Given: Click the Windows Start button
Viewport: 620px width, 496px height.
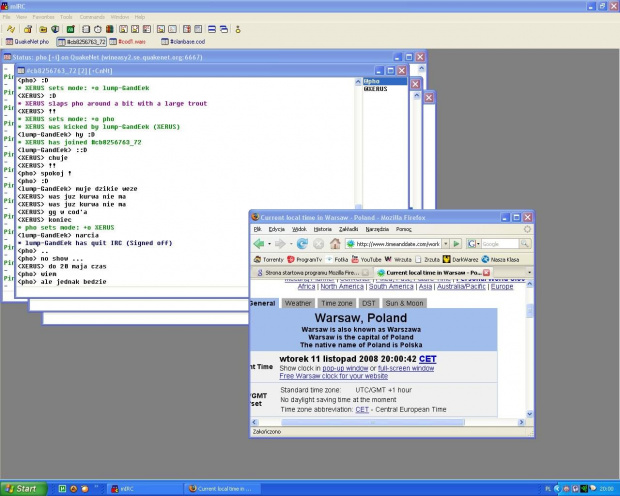Looking at the screenshot, I should pyautogui.click(x=20, y=488).
